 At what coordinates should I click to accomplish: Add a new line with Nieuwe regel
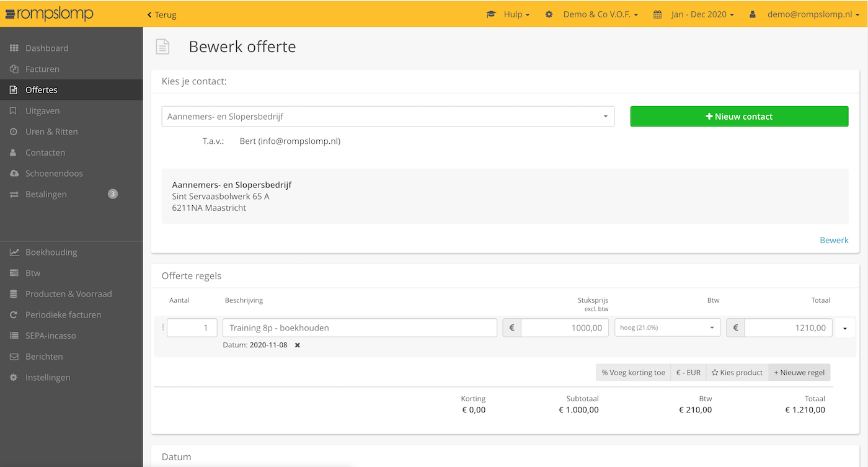pos(799,373)
